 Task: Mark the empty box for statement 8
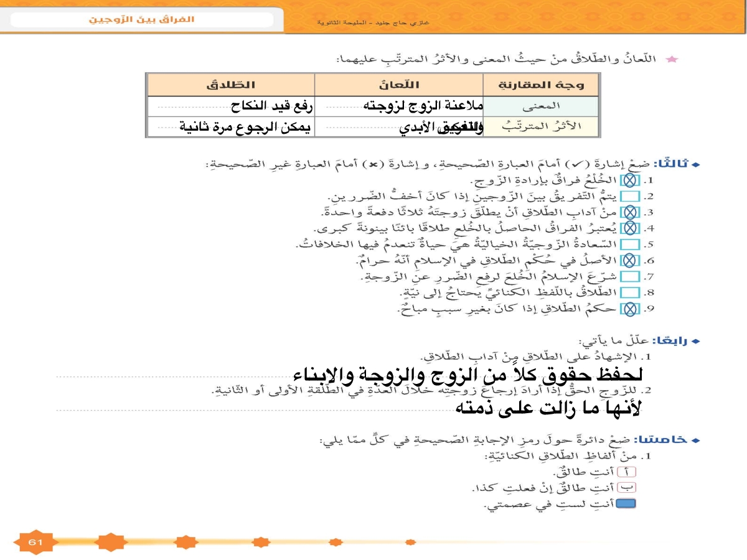tap(630, 292)
